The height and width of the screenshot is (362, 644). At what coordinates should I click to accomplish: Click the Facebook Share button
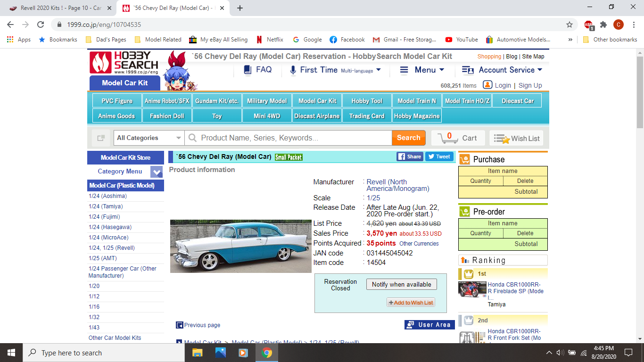click(410, 156)
